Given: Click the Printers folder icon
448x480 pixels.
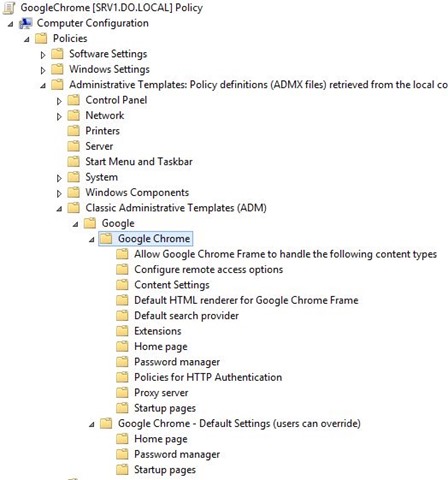Looking at the screenshot, I should [x=73, y=131].
